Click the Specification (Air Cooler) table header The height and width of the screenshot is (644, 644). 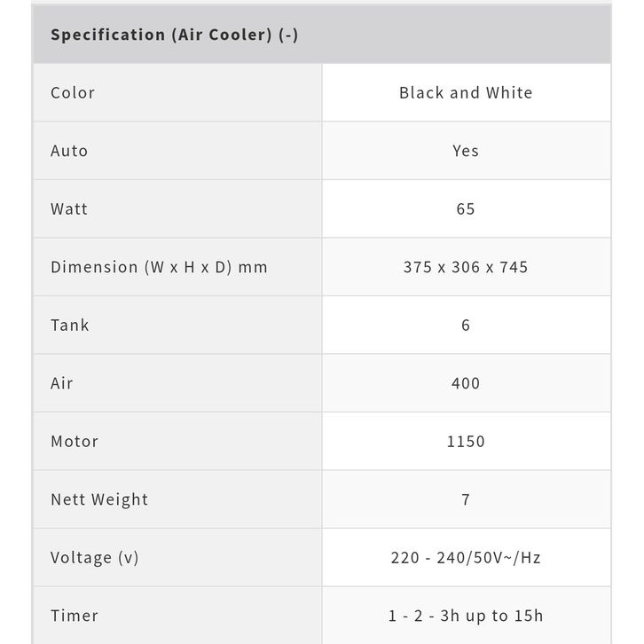click(x=174, y=35)
